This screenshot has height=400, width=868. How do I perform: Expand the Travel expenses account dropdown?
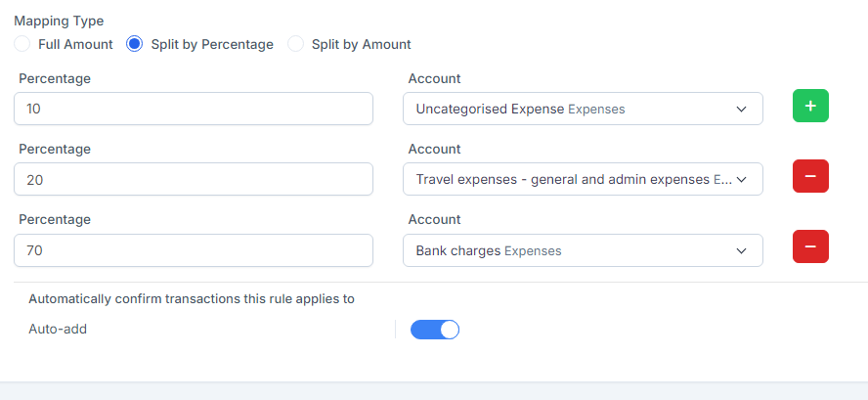point(583,180)
